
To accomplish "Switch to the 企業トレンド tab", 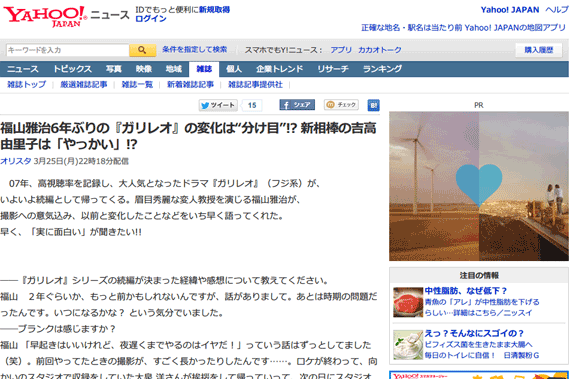I will 279,69.
